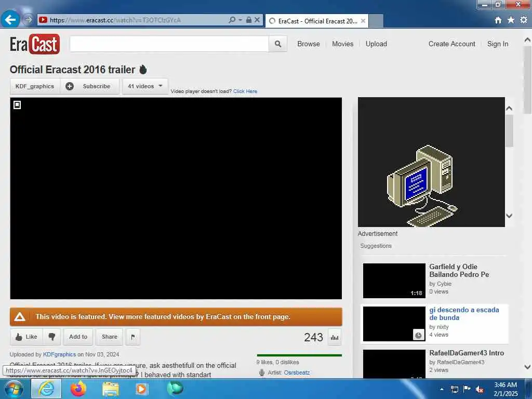Flag the video with the flag icon
This screenshot has height=399, width=532.
coord(133,337)
